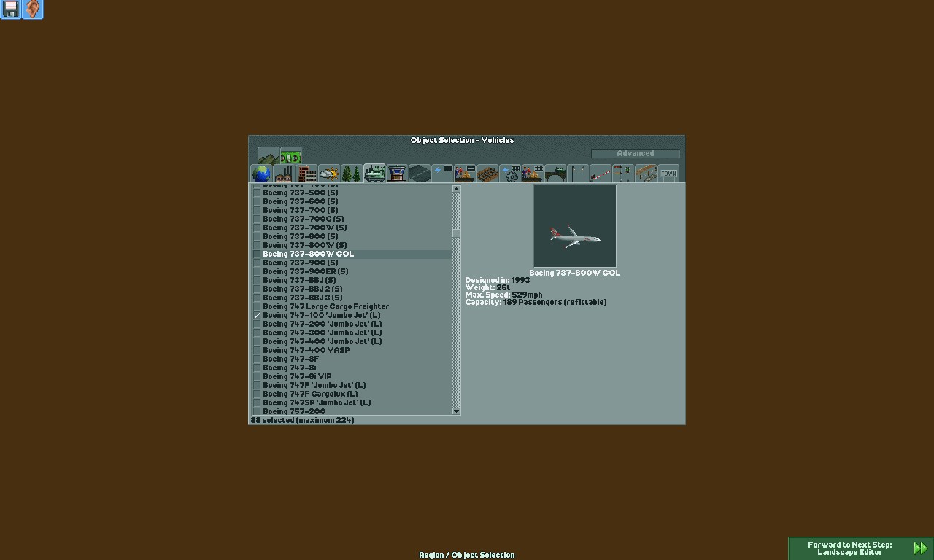
Task: Select the Boeing 737-800W (S) row
Action: pos(352,245)
